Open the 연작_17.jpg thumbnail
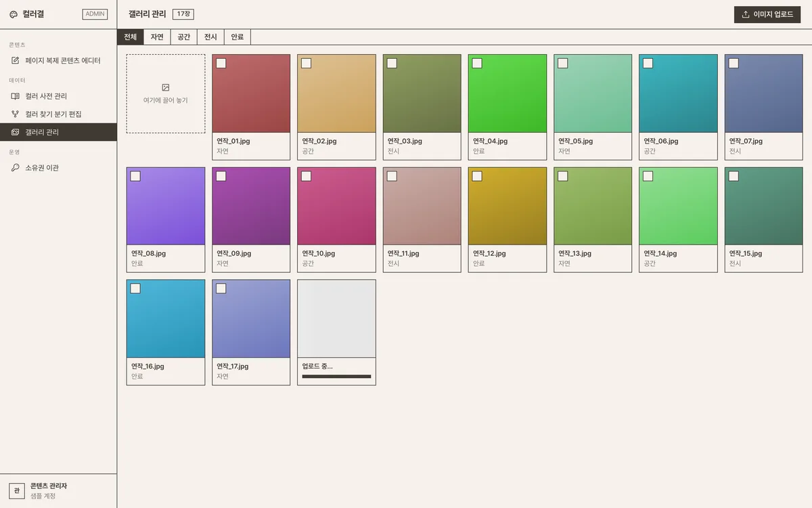Viewport: 812px width, 508px height. (x=251, y=318)
